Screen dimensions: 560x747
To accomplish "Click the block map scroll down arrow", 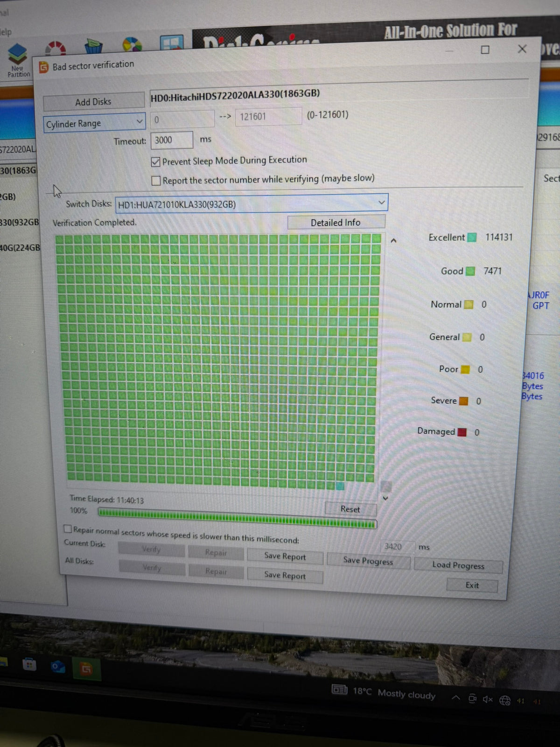I will click(385, 498).
